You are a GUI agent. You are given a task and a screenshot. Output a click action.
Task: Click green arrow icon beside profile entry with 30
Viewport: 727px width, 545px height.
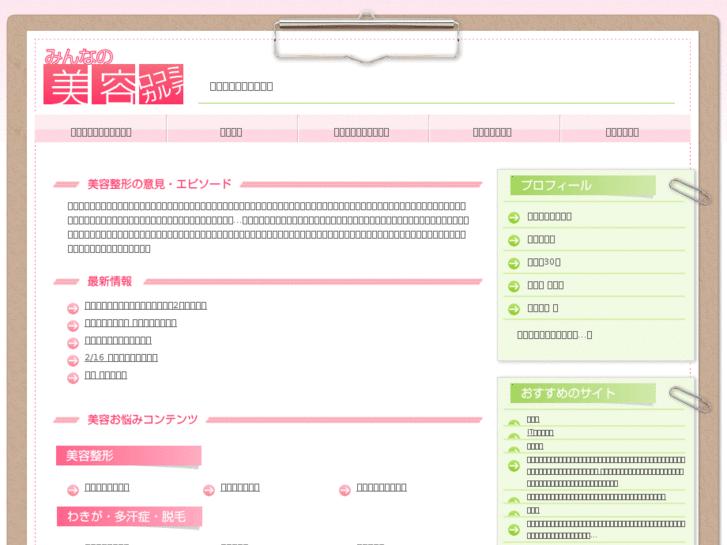(514, 263)
